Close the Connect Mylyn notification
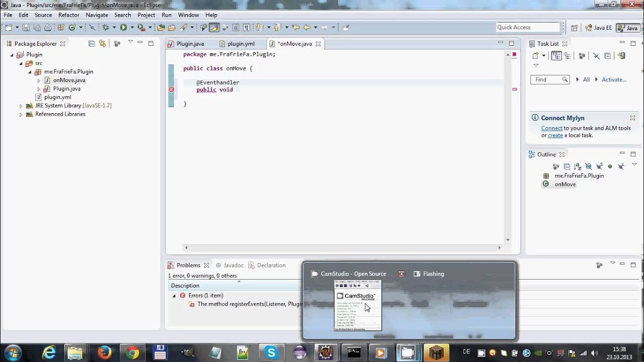The image size is (644, 362). pos(632,118)
